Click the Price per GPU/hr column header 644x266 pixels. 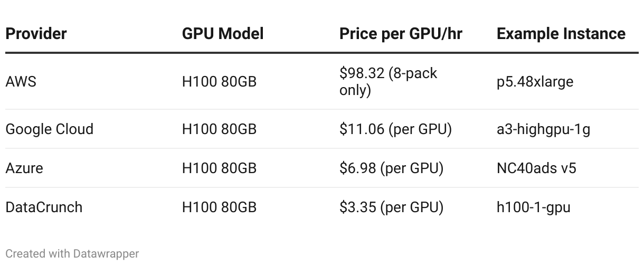pyautogui.click(x=401, y=34)
